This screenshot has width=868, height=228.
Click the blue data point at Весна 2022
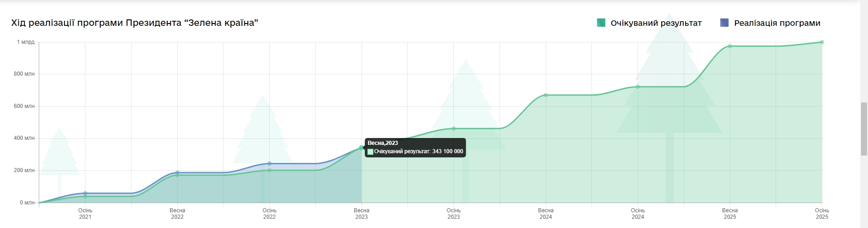point(177,173)
